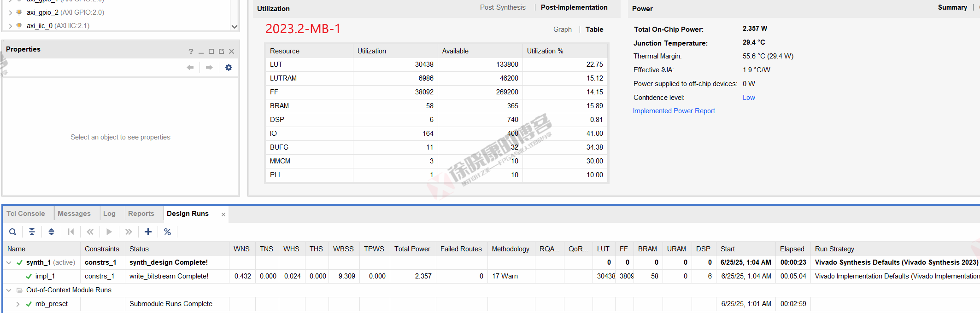Click the reset to first step icon
Screen dimensions: 980x313
click(70, 232)
